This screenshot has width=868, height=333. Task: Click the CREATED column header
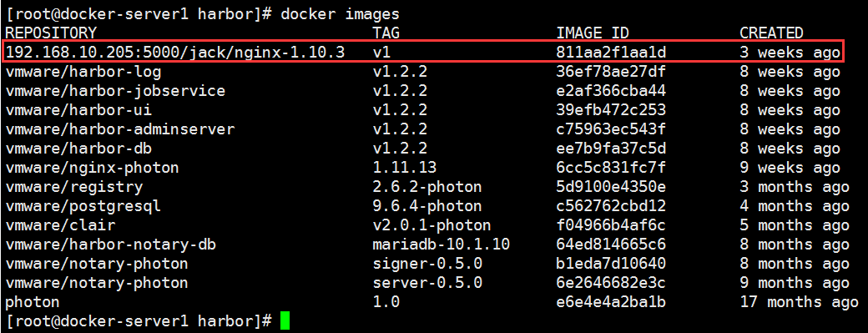pyautogui.click(x=771, y=33)
